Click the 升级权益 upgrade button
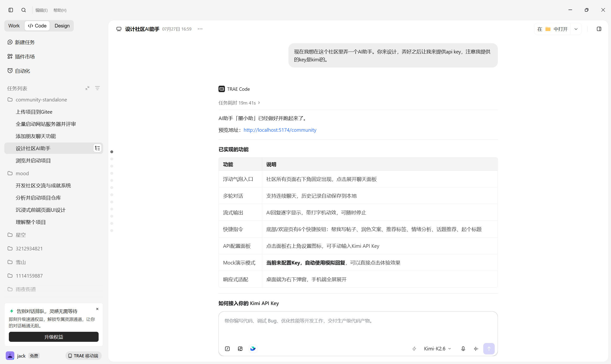This screenshot has width=611, height=364. pyautogui.click(x=53, y=337)
